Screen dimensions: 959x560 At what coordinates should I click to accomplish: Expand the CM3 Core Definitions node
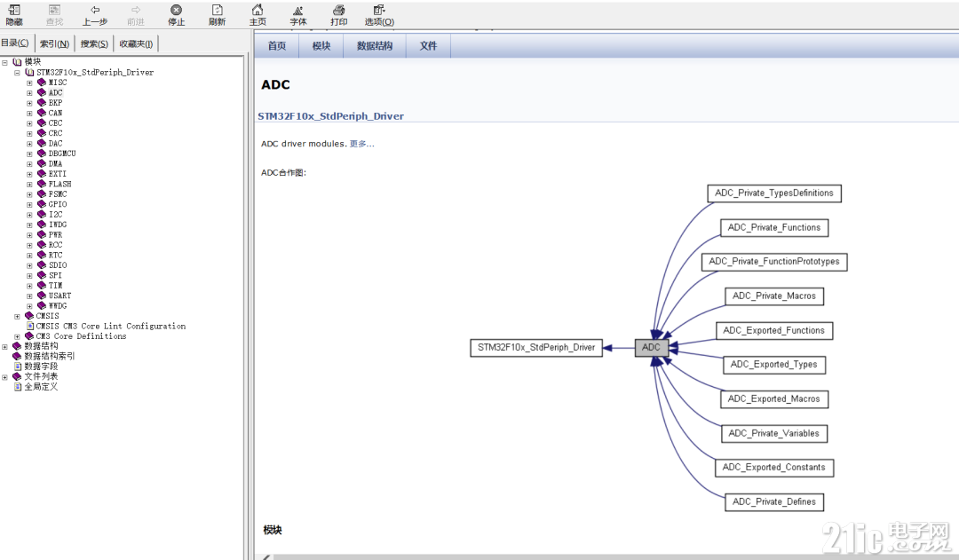(x=17, y=336)
